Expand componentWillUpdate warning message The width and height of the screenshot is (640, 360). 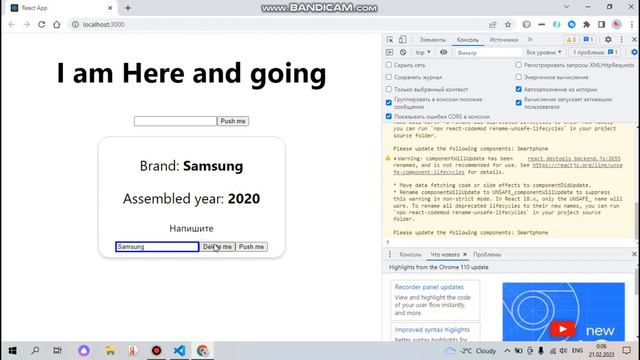point(395,158)
